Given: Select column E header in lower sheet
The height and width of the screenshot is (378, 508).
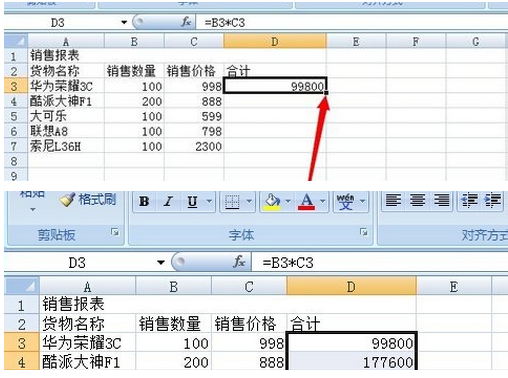Looking at the screenshot, I should pyautogui.click(x=454, y=287).
